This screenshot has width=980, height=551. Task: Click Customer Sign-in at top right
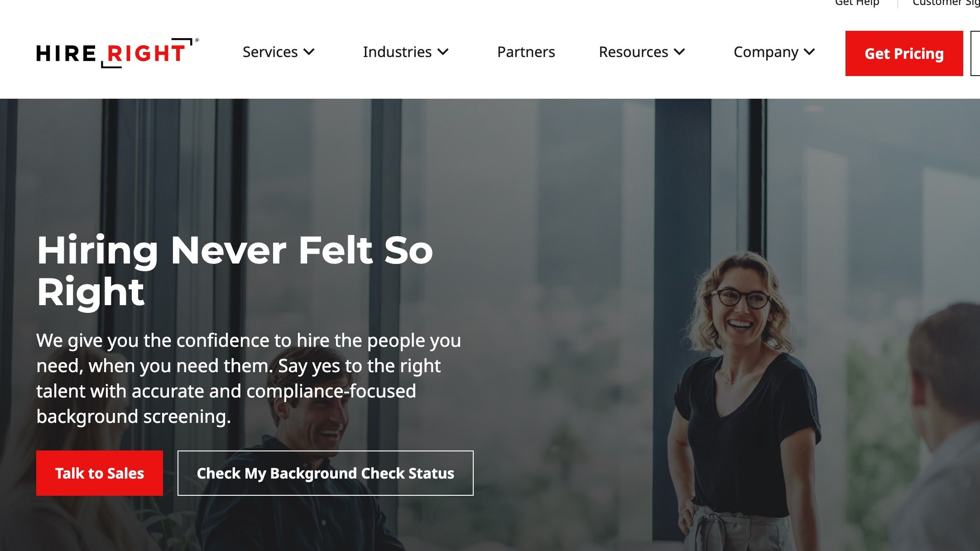point(946,4)
